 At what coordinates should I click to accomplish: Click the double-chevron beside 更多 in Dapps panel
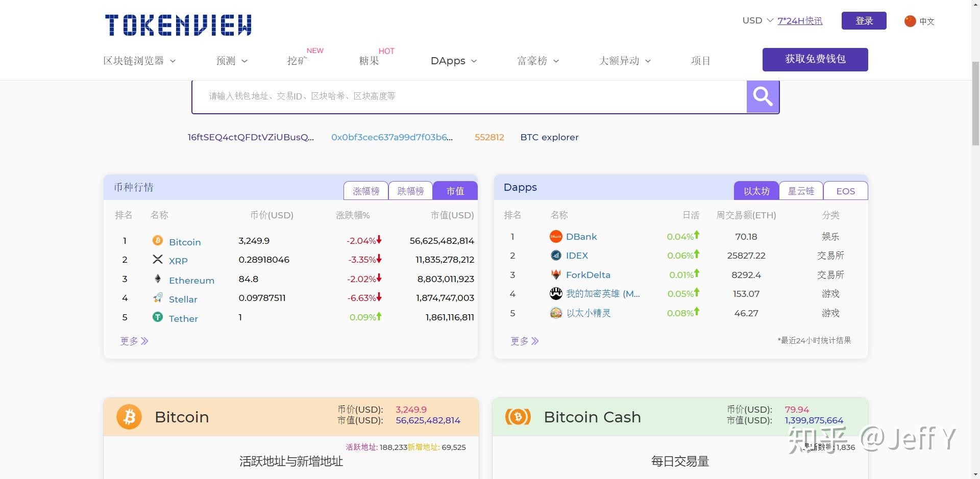[535, 341]
